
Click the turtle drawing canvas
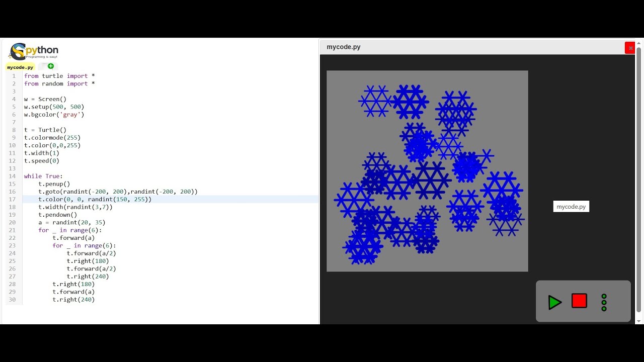coord(427,171)
